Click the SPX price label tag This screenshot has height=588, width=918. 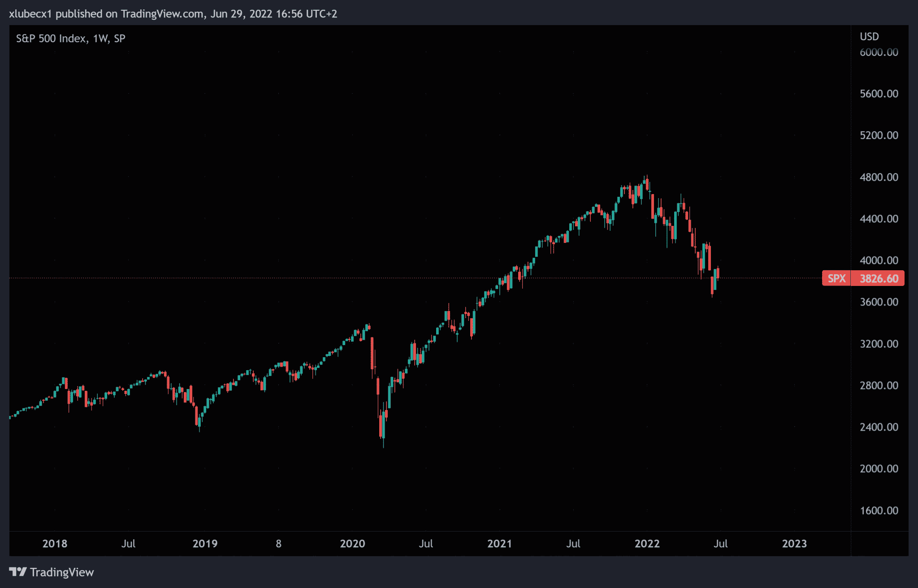point(836,278)
